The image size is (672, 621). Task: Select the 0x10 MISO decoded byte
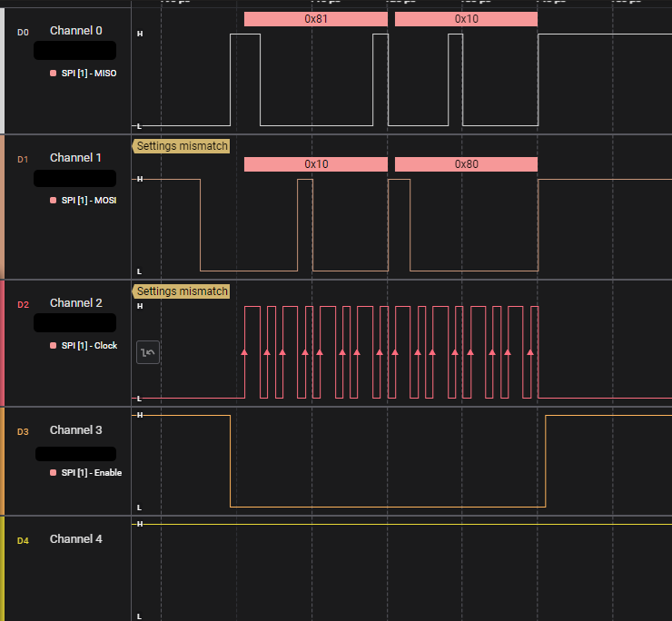click(466, 19)
